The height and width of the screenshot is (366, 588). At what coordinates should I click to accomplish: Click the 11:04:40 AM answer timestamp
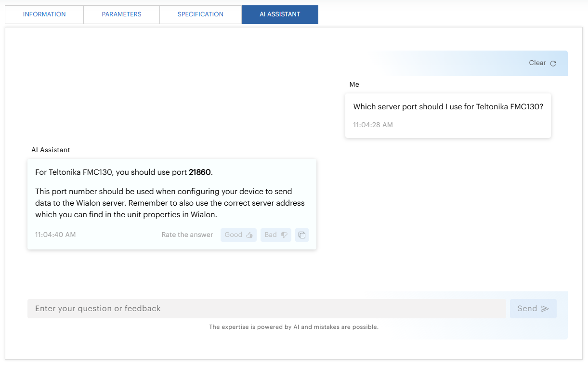pos(55,235)
